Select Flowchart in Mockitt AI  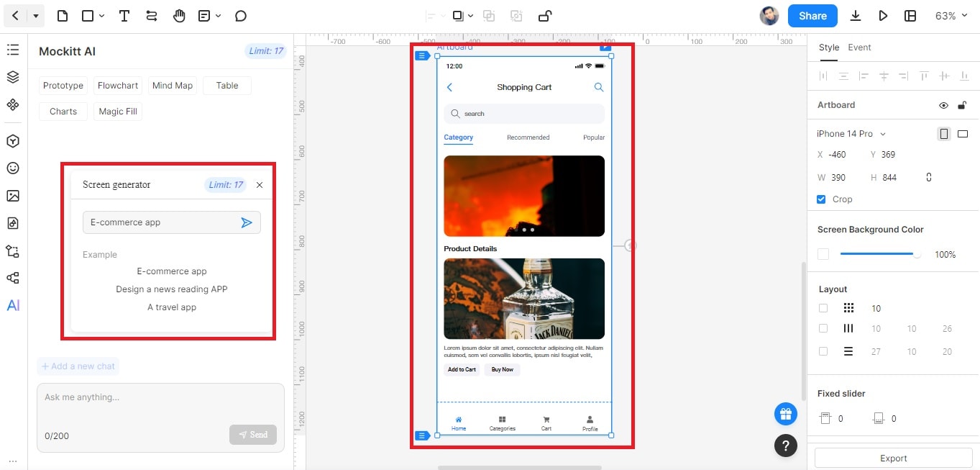pos(118,86)
